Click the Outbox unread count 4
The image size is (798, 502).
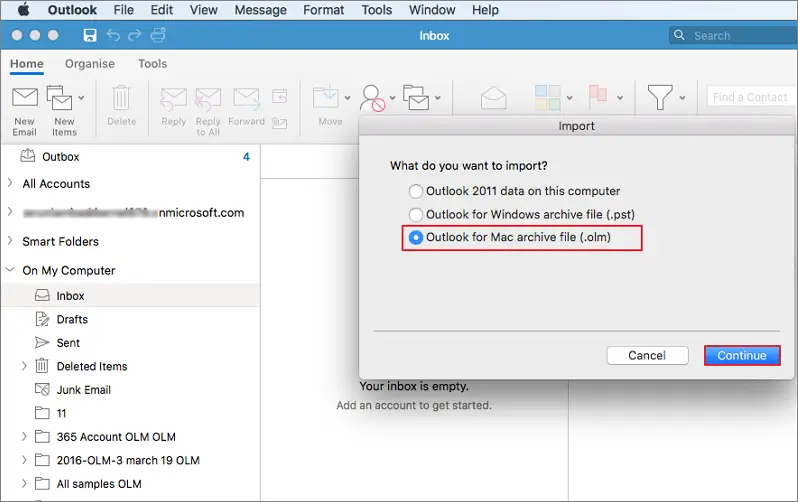[246, 157]
